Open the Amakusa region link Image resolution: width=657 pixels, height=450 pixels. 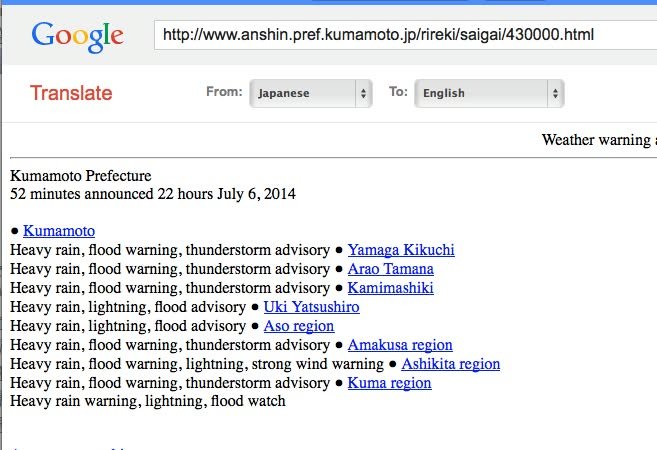pyautogui.click(x=400, y=345)
